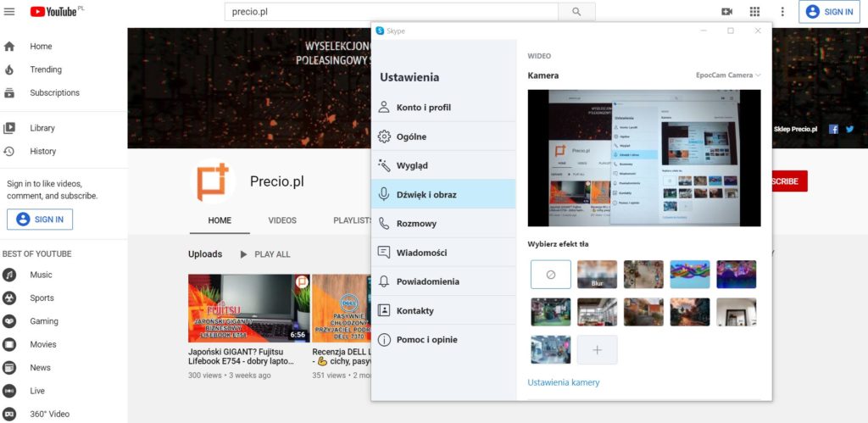Viewport: 868px width, 423px height.
Task: Click the 360° Video icon in sidebar
Action: [9, 415]
